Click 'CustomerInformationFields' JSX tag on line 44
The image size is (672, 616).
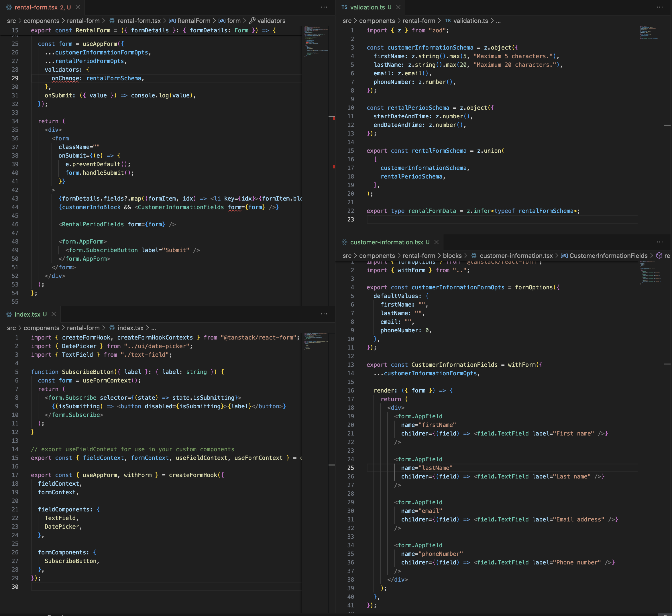(x=181, y=207)
